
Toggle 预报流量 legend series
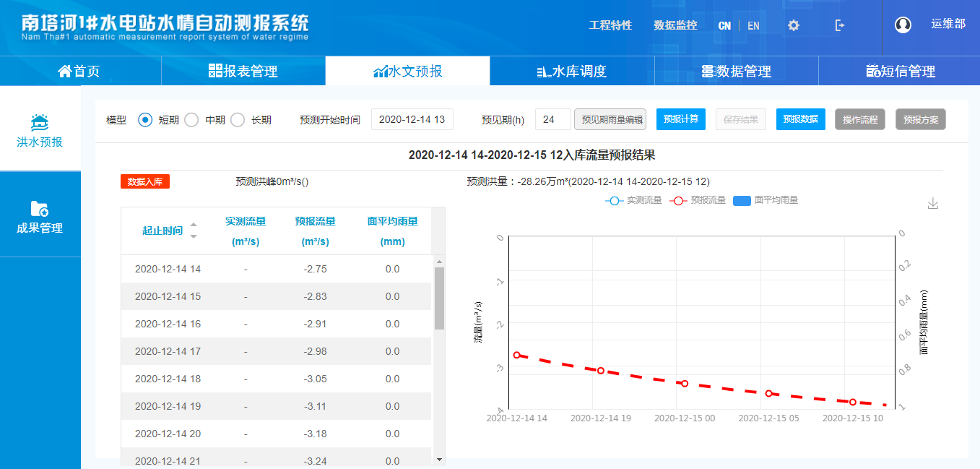(698, 200)
